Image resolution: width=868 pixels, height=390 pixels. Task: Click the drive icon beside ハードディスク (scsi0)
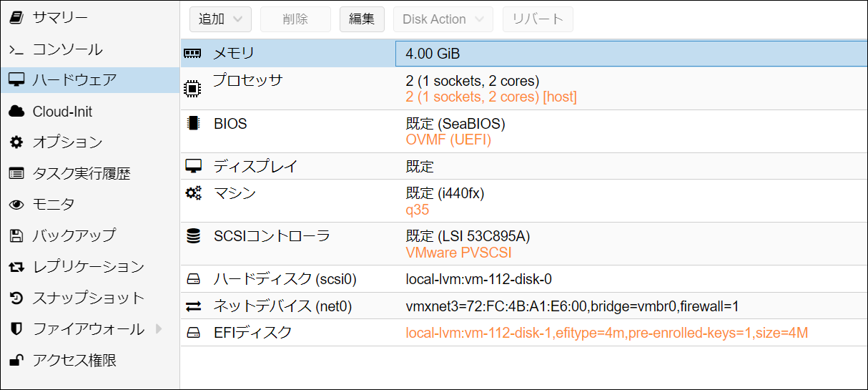(193, 279)
